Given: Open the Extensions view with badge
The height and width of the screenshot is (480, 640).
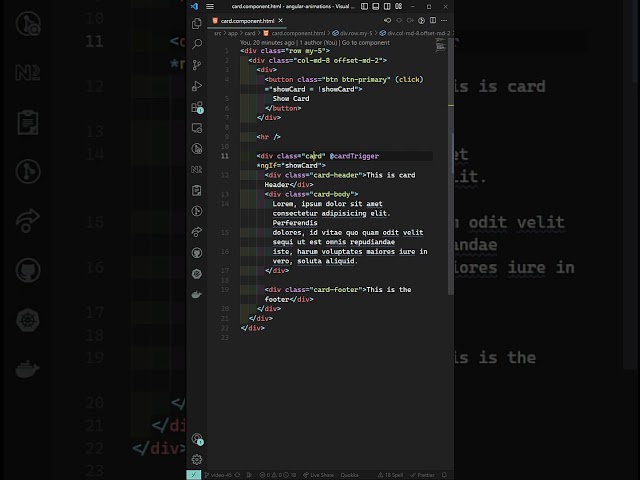Looking at the screenshot, I should [197, 107].
